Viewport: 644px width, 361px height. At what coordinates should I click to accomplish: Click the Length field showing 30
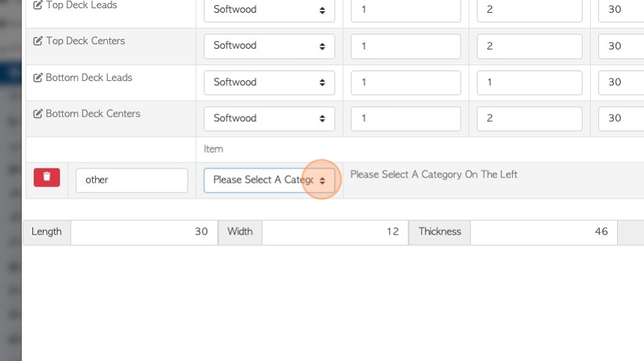[145, 232]
